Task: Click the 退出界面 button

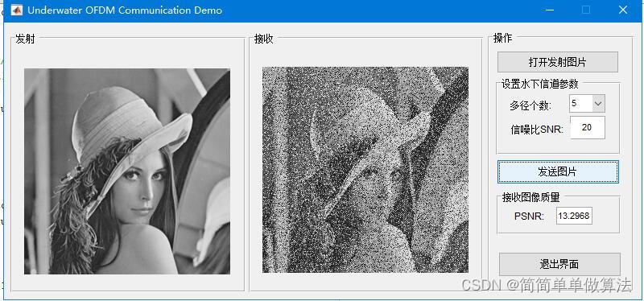Action: pos(559,264)
